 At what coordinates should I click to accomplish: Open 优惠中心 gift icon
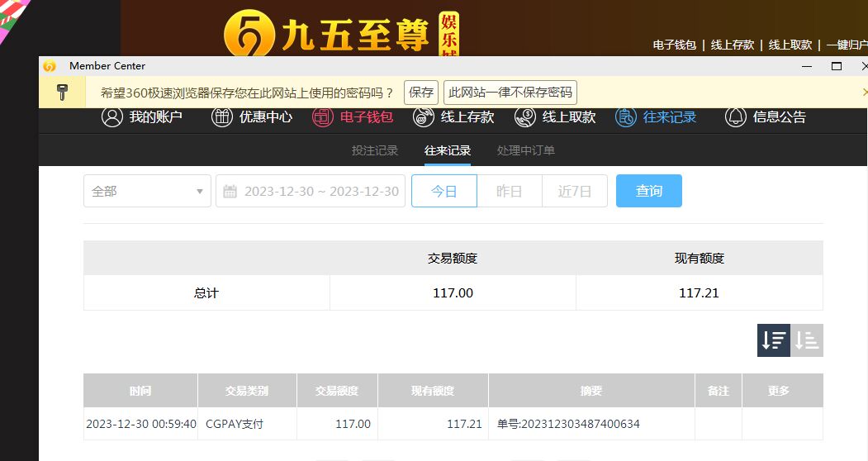pyautogui.click(x=222, y=117)
